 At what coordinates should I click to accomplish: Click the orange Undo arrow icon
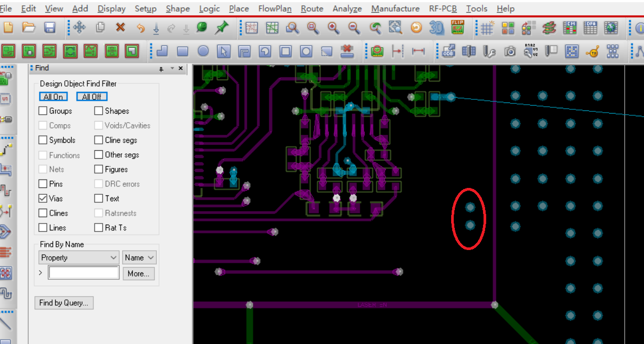140,28
